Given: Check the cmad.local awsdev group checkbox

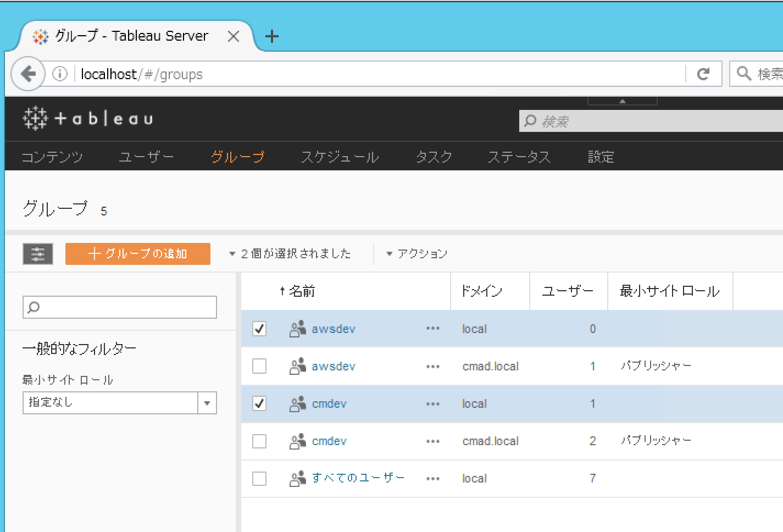Looking at the screenshot, I should [259, 366].
